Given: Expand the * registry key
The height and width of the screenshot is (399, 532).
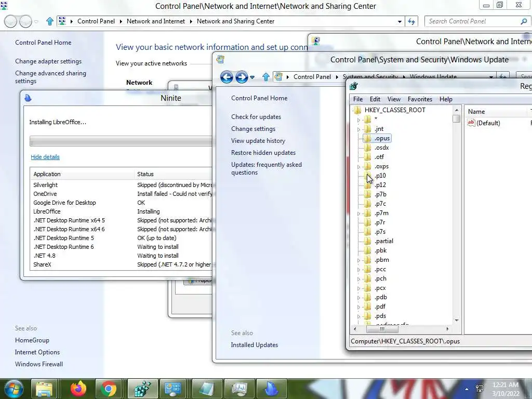Looking at the screenshot, I should click(x=358, y=120).
